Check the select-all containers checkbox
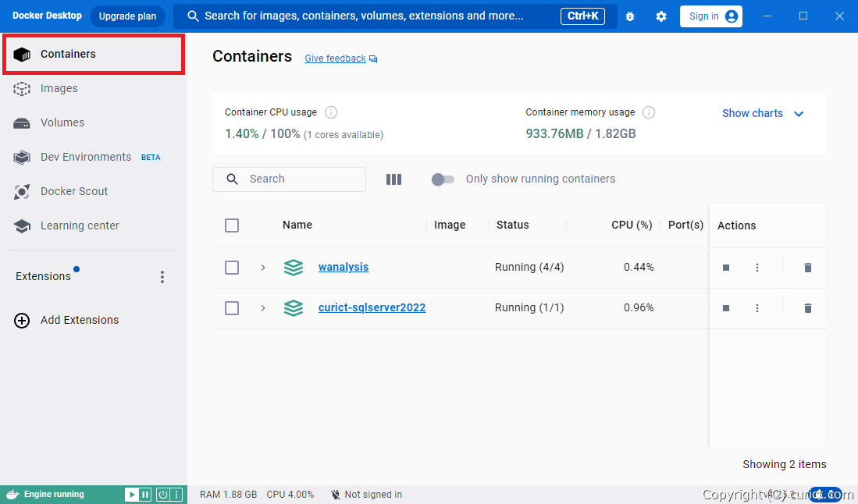 [x=232, y=225]
